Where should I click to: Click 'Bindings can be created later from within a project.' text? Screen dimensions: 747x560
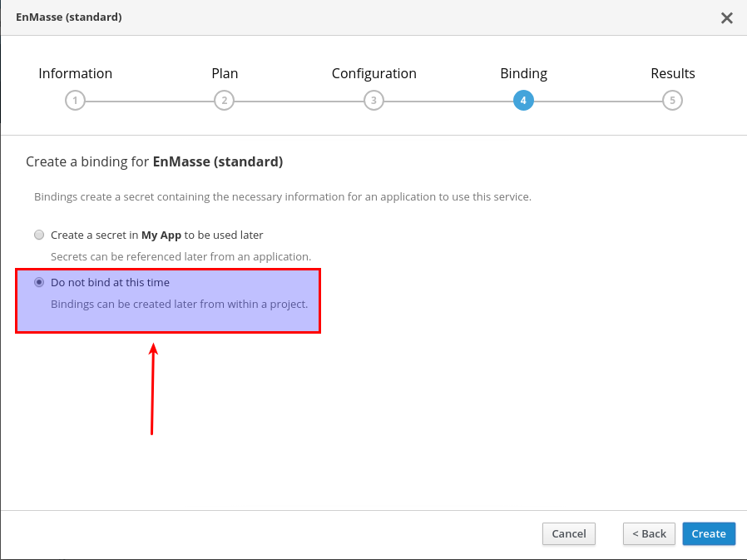click(179, 304)
